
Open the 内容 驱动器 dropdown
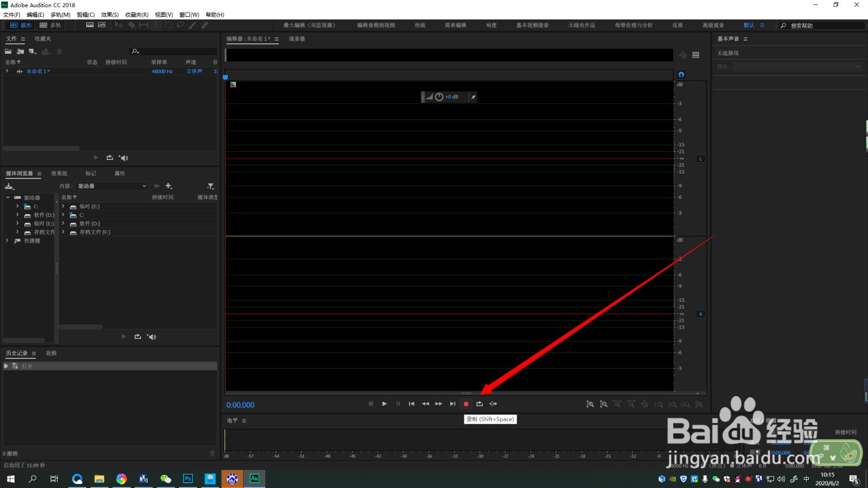[112, 186]
